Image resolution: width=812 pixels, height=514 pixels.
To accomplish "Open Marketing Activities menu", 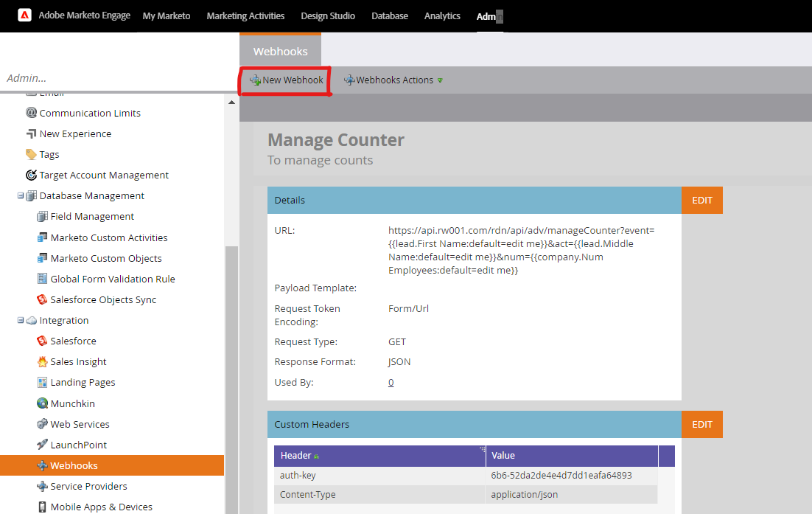I will point(245,16).
